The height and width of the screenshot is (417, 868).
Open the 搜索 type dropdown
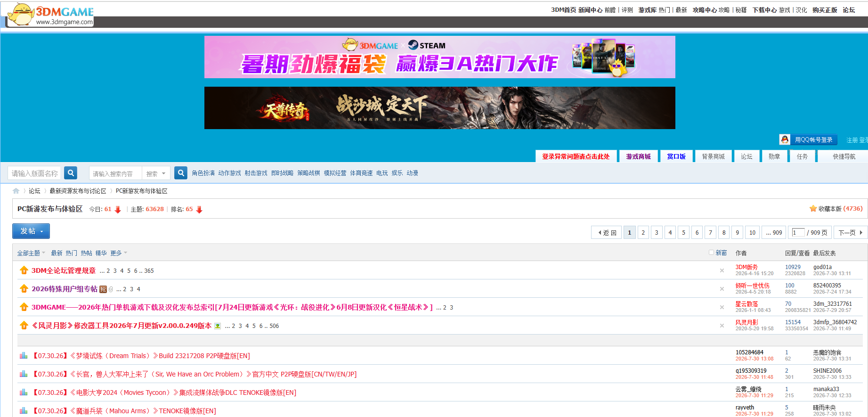point(156,173)
